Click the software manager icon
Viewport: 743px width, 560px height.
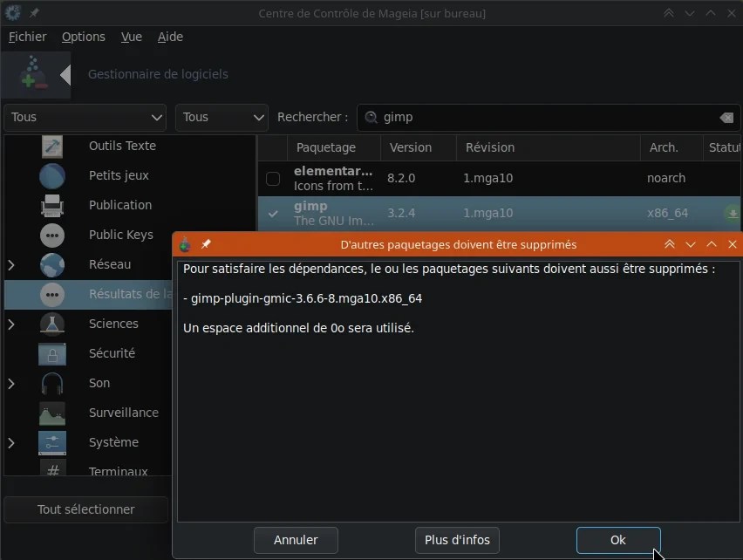[x=33, y=73]
